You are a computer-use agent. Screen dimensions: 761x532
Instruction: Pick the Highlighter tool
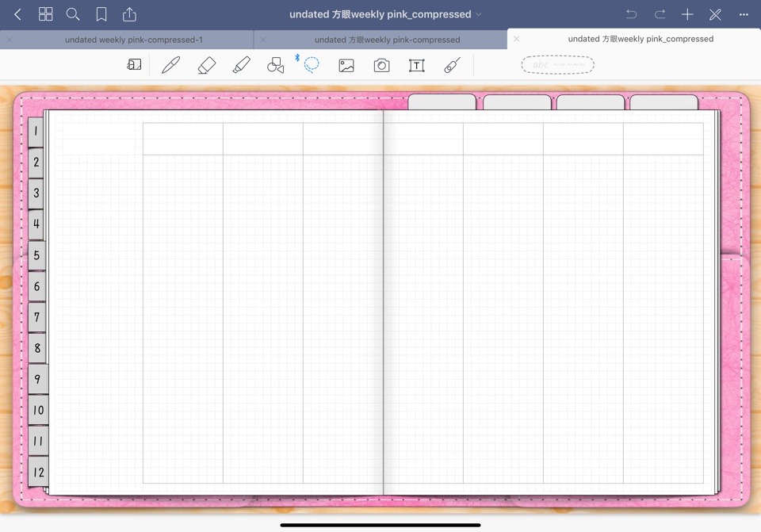click(242, 64)
